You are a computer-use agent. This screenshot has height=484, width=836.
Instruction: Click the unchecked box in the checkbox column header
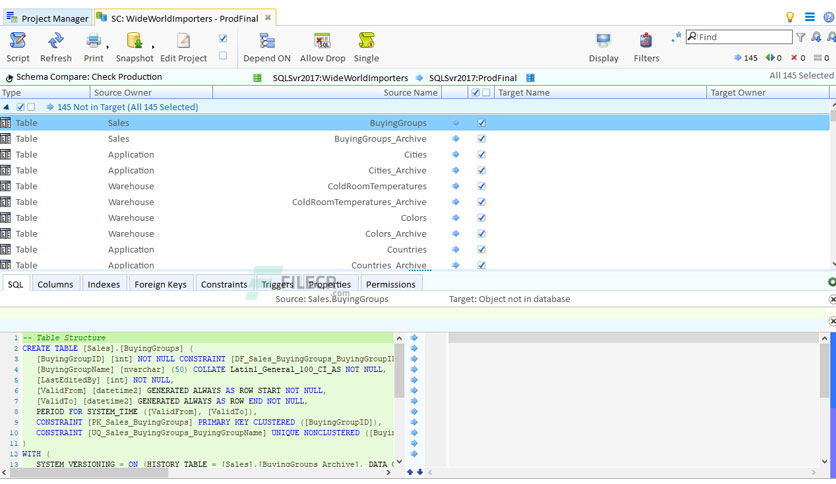(x=486, y=93)
